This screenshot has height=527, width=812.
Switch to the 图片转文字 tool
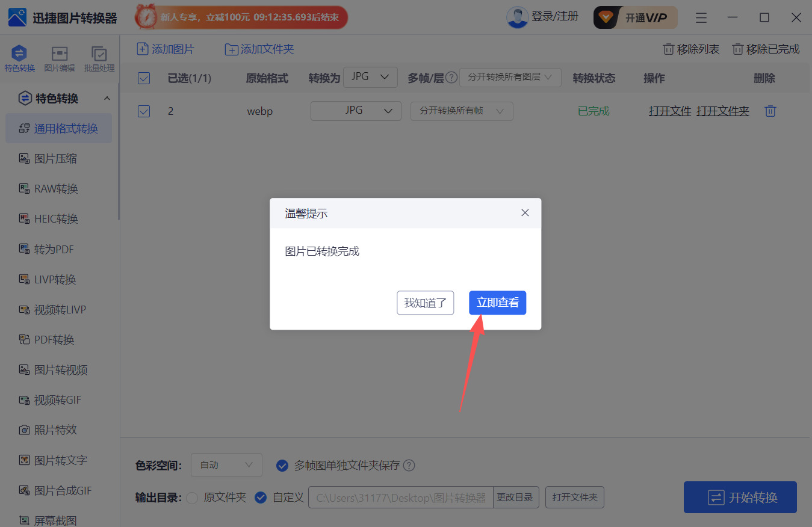[58, 460]
